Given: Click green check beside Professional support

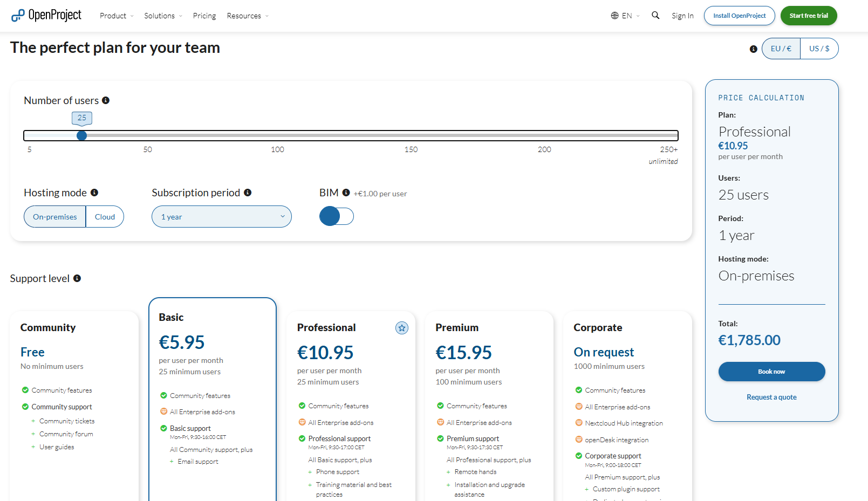Looking at the screenshot, I should tap(302, 438).
